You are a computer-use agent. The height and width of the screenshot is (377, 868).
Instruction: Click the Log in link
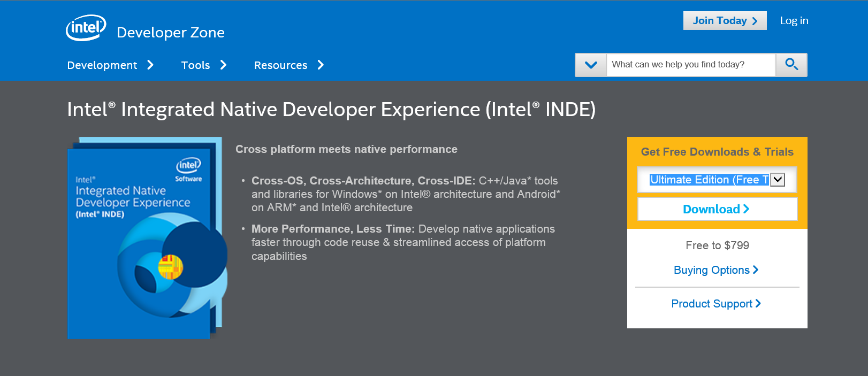click(x=794, y=21)
